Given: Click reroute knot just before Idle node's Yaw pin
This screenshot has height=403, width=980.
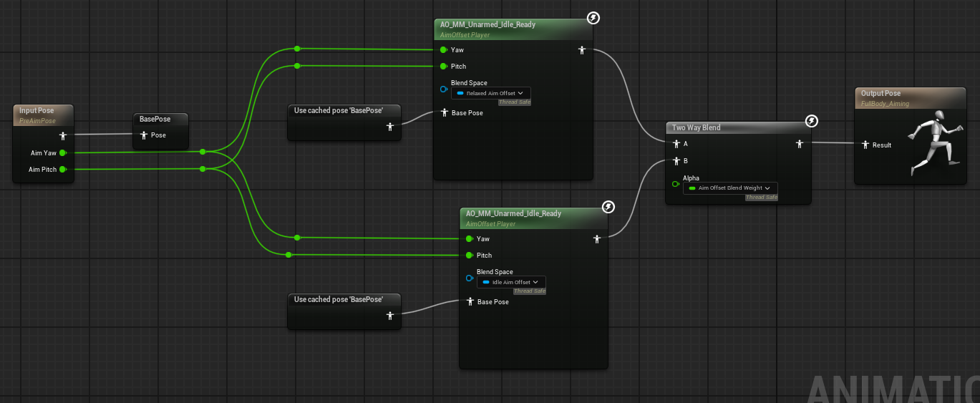Looking at the screenshot, I should pos(297,238).
